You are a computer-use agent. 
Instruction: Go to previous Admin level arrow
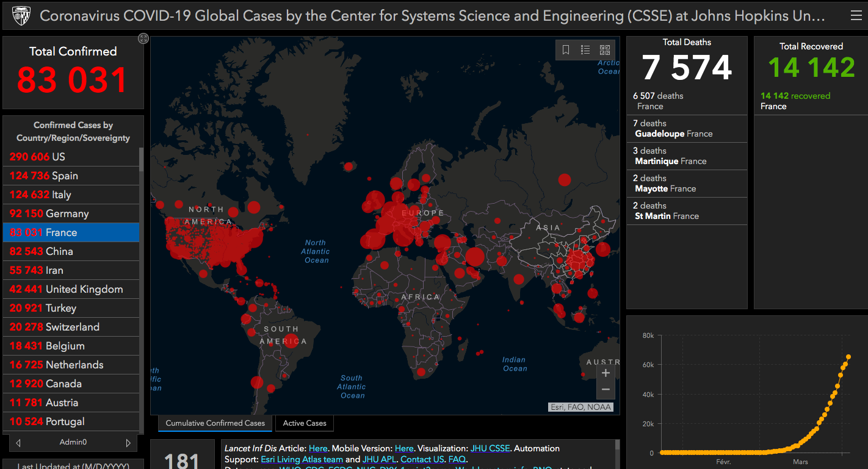click(x=18, y=443)
